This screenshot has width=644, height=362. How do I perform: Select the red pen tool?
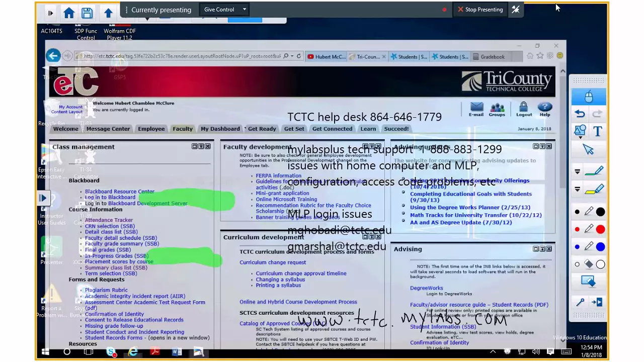pyautogui.click(x=589, y=229)
